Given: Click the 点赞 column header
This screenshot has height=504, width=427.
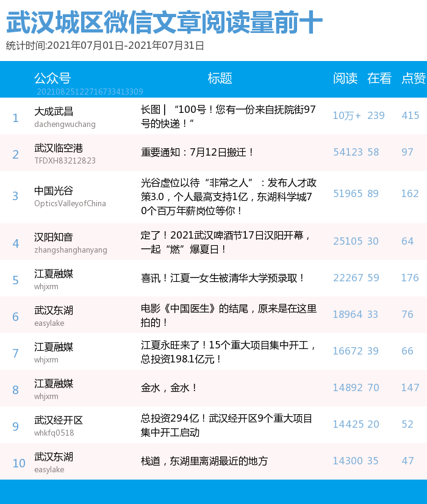Looking at the screenshot, I should [x=413, y=78].
